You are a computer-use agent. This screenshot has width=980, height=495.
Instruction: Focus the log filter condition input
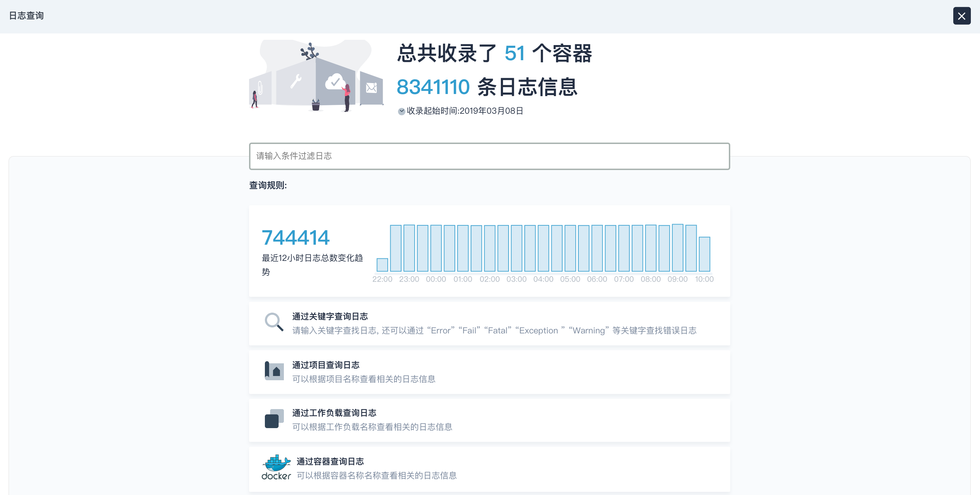(x=489, y=156)
